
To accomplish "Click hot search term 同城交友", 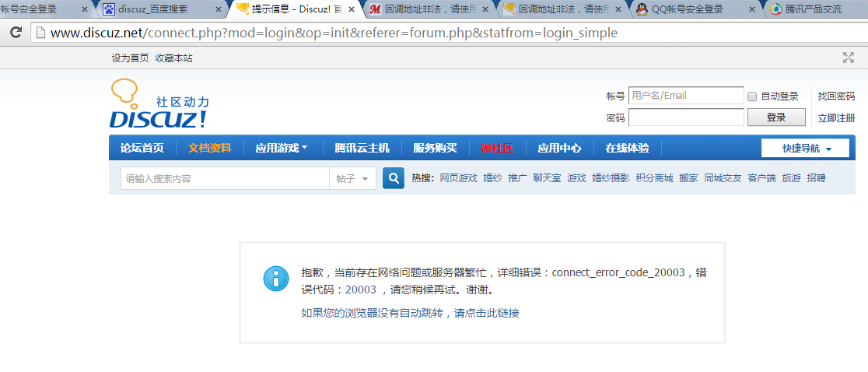I will [x=723, y=178].
